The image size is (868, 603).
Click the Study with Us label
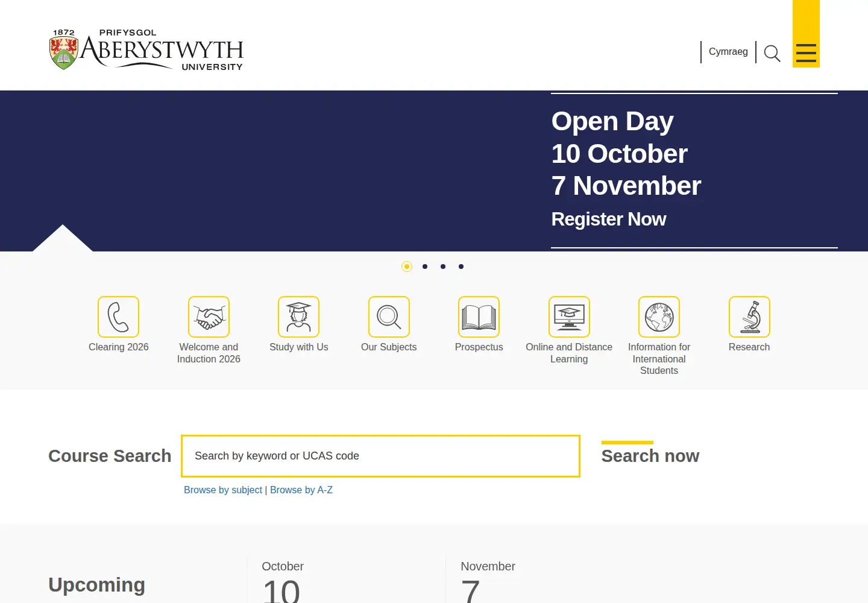(299, 347)
